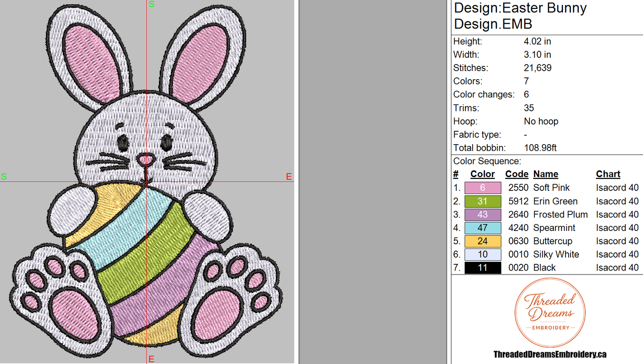Click the red 'E' marker on right edge
The height and width of the screenshot is (364, 643).
click(289, 177)
